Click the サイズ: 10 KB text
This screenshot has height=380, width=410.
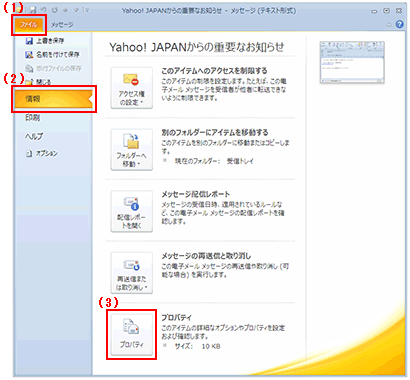click(197, 346)
